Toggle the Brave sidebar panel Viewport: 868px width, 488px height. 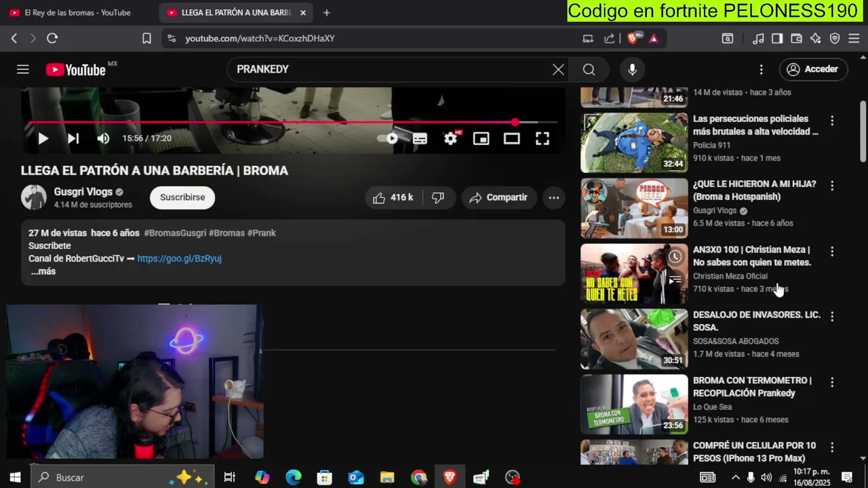tap(777, 39)
